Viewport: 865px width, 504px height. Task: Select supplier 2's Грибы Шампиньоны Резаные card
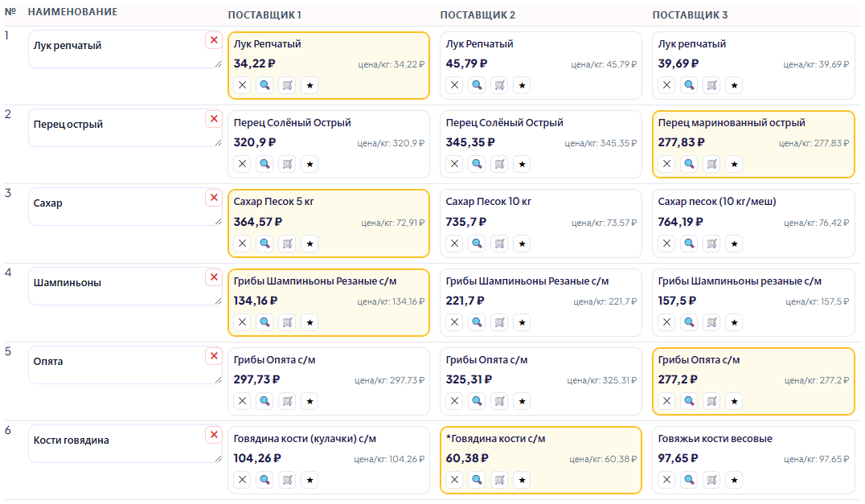coord(540,290)
